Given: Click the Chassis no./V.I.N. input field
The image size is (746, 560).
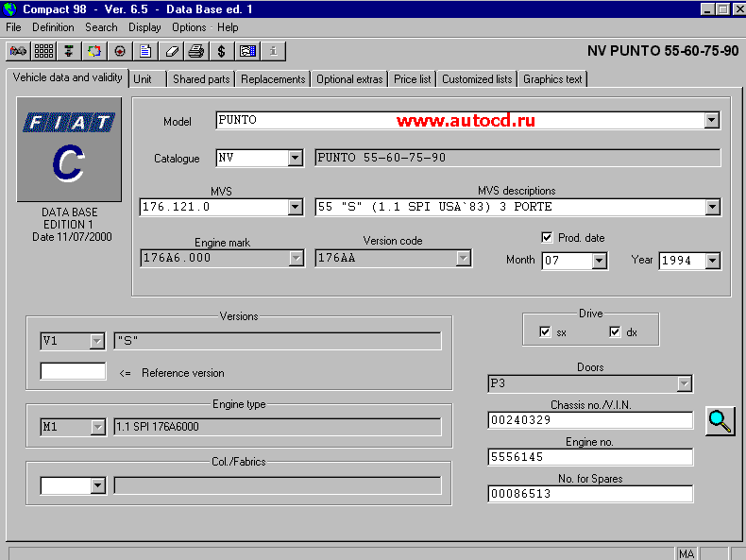Looking at the screenshot, I should point(590,420).
